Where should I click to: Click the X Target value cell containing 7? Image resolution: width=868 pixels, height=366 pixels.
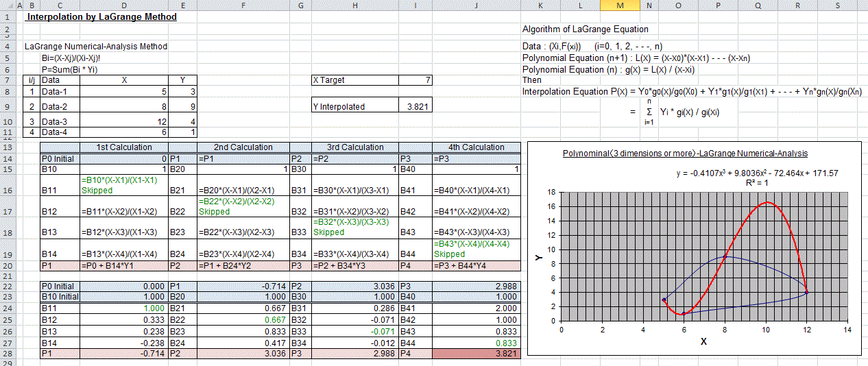pos(415,80)
